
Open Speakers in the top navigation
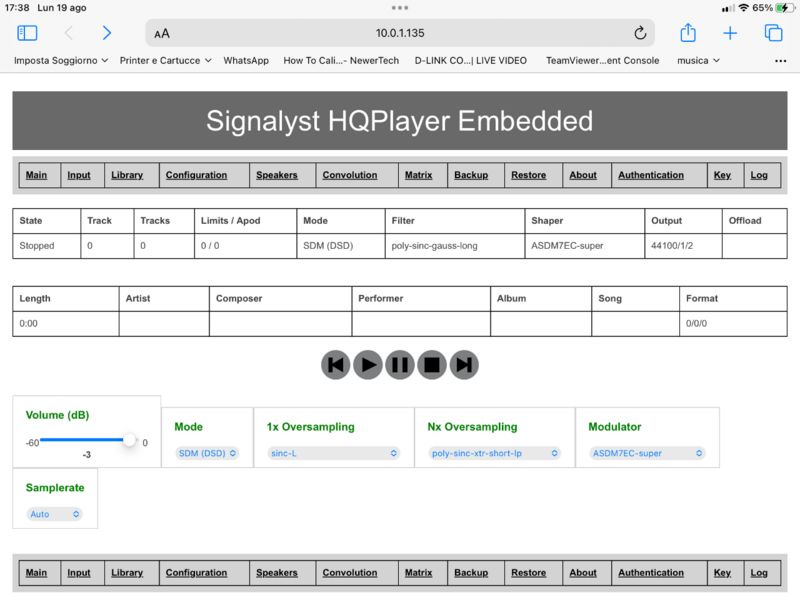[x=277, y=175]
